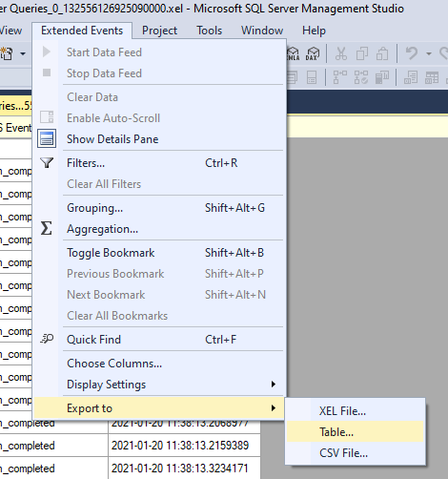Open the Tools menu
Viewport: 448px width, 479px height.
(x=210, y=31)
